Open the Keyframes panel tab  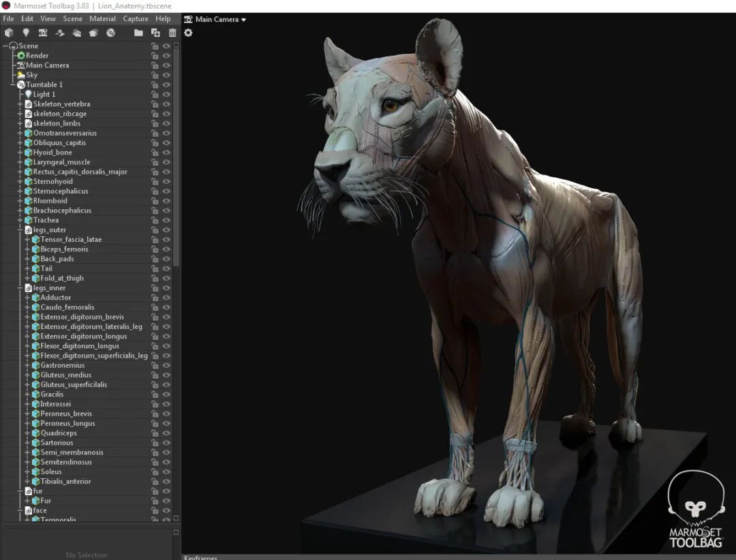[x=200, y=558]
